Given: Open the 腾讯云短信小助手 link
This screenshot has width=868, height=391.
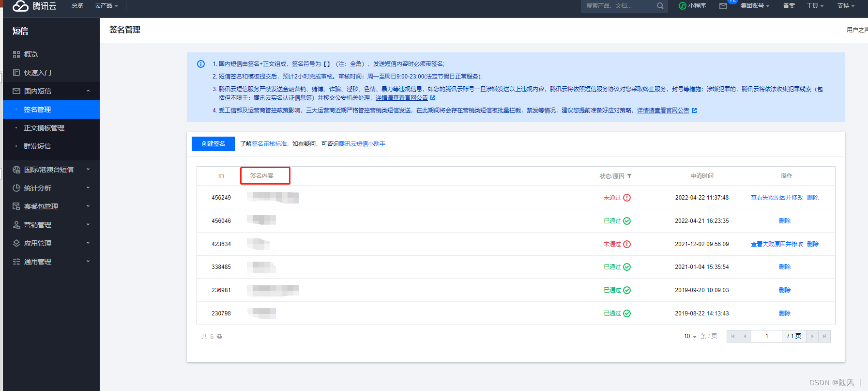Looking at the screenshot, I should pos(362,144).
